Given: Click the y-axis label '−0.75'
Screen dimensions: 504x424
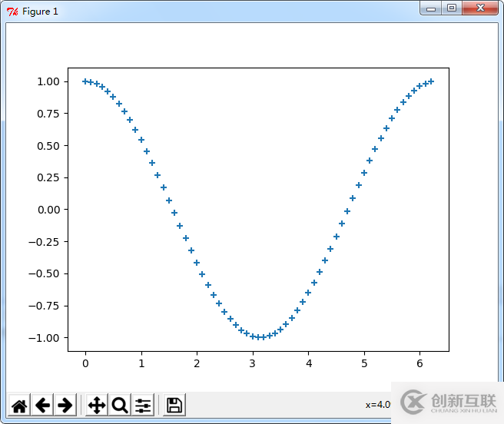Looking at the screenshot, I should (44, 306).
